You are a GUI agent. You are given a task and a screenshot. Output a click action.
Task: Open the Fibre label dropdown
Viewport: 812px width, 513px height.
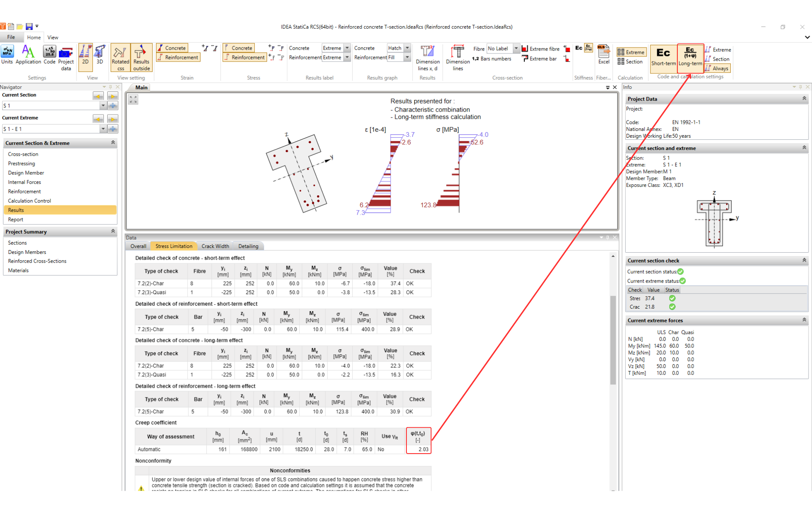[516, 49]
